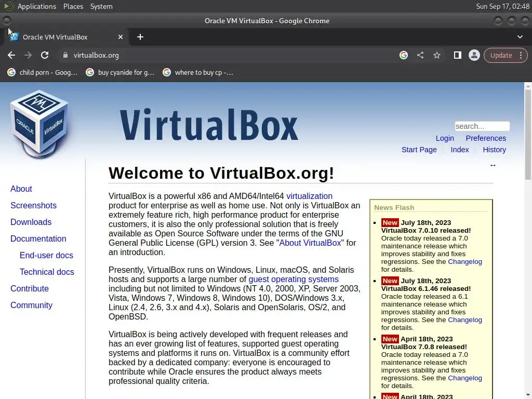Open the Chrome profile avatar

[x=474, y=55]
